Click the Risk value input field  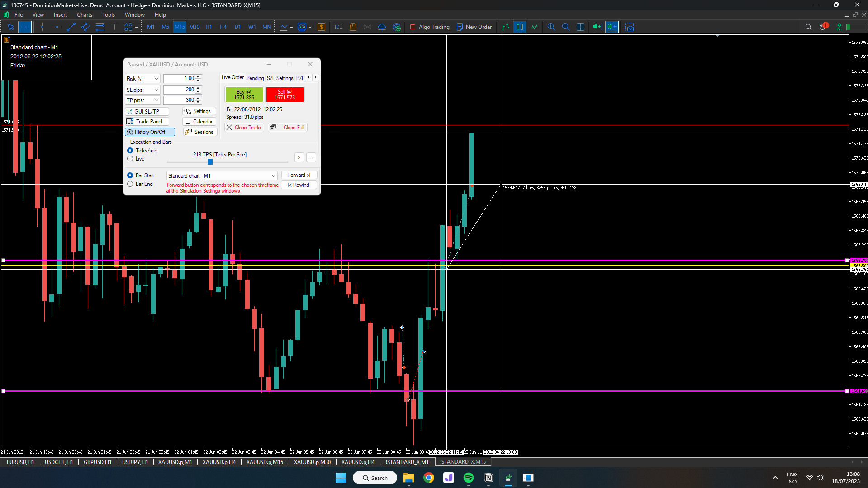pyautogui.click(x=179, y=79)
